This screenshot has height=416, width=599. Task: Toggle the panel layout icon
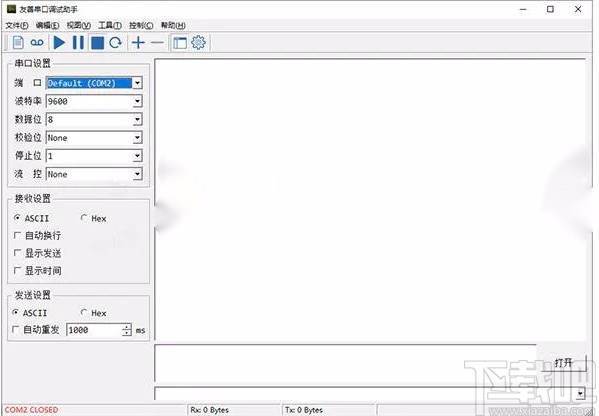pos(180,42)
